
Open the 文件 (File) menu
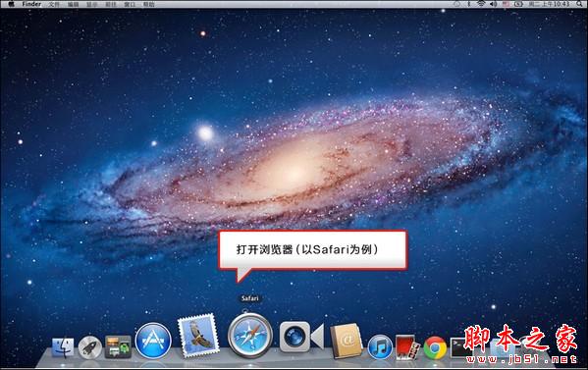tap(54, 5)
